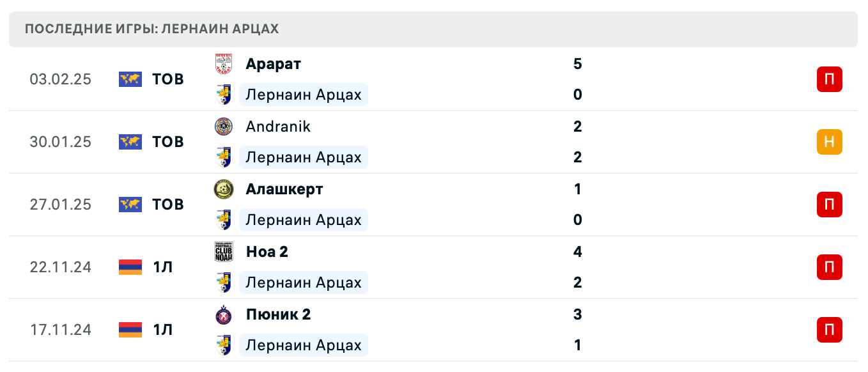The image size is (868, 372).
Task: Click the Пюник 2 club logo
Action: pyautogui.click(x=224, y=314)
